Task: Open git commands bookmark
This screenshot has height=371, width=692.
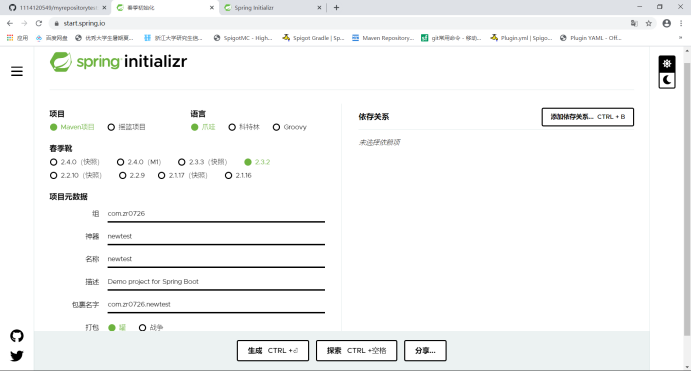Action: coord(451,38)
